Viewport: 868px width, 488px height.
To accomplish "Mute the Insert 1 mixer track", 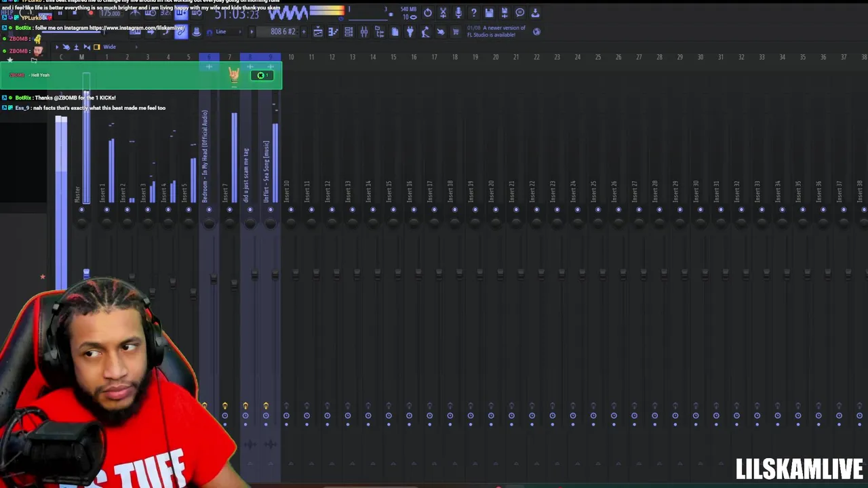I will (106, 209).
